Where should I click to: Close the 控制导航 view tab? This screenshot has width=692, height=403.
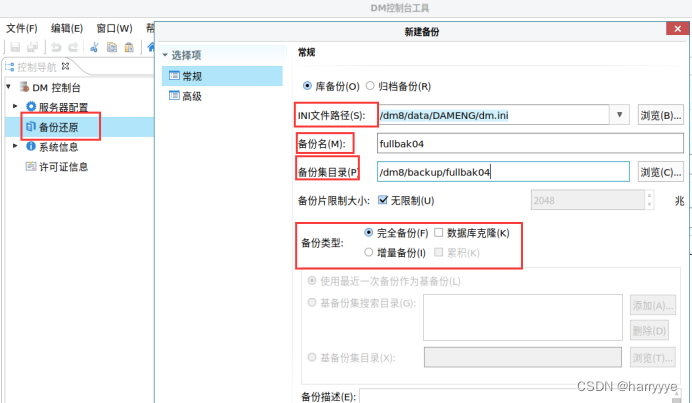[x=65, y=66]
